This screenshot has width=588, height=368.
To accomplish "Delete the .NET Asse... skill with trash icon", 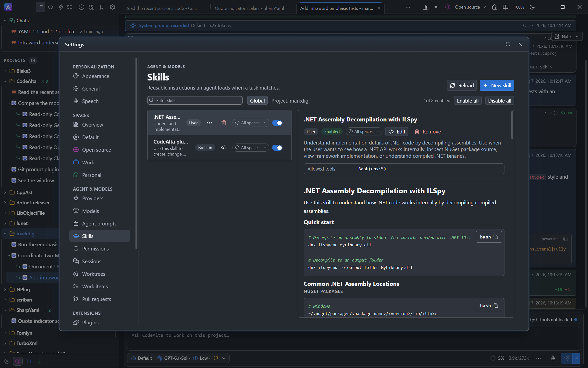I will tap(224, 123).
